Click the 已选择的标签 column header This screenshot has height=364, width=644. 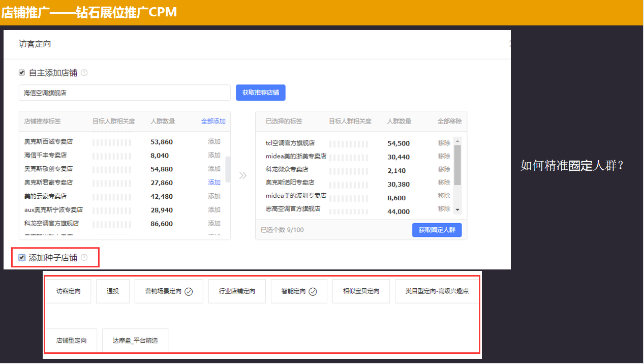click(x=284, y=122)
